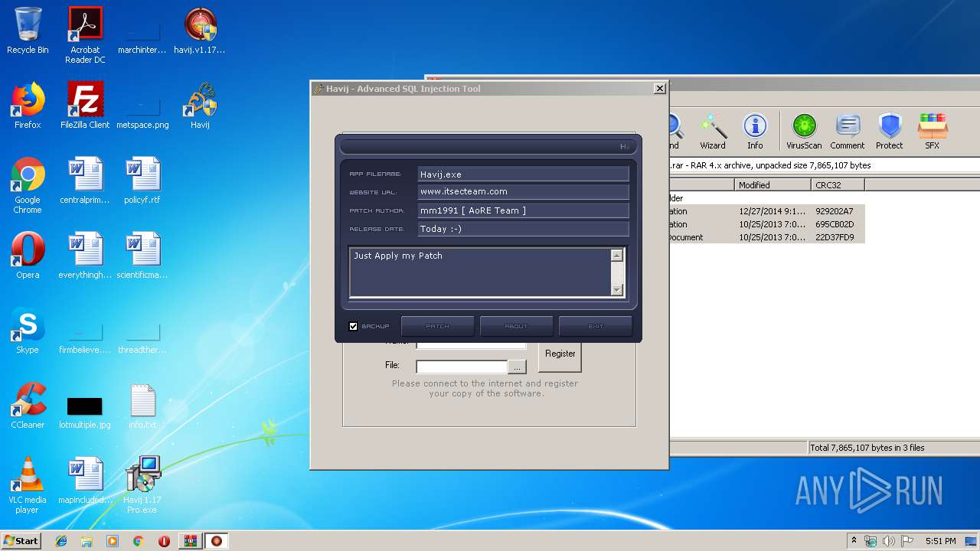Select WinRAR row with CRC 929202A7
Viewport: 980px width, 551px height.
(x=767, y=211)
